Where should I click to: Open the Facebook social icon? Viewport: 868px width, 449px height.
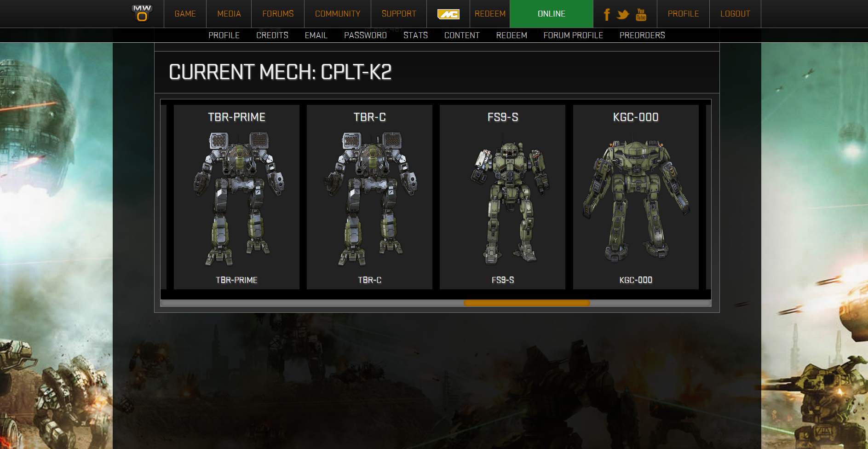[607, 15]
